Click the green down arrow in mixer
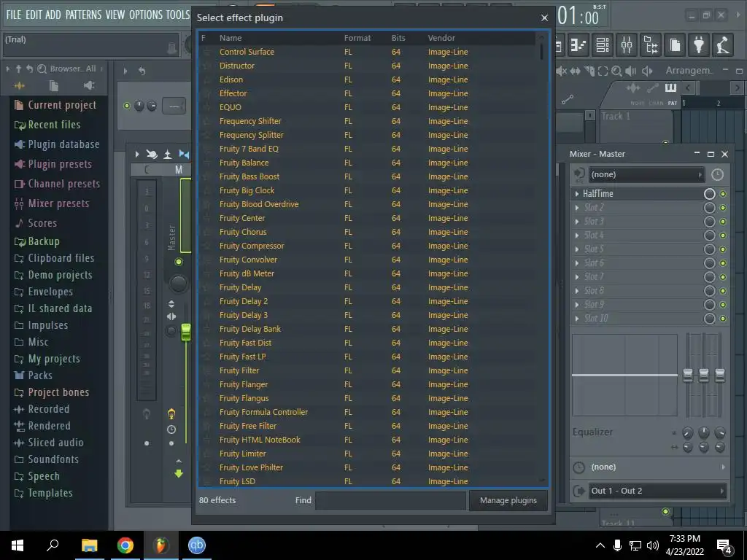 pos(179,473)
